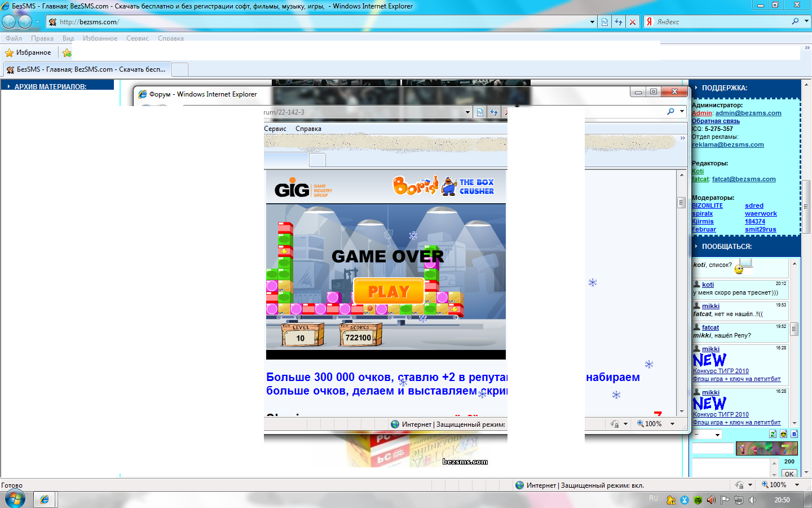Click the Skype tray icon
The image size is (812, 508).
[x=685, y=500]
